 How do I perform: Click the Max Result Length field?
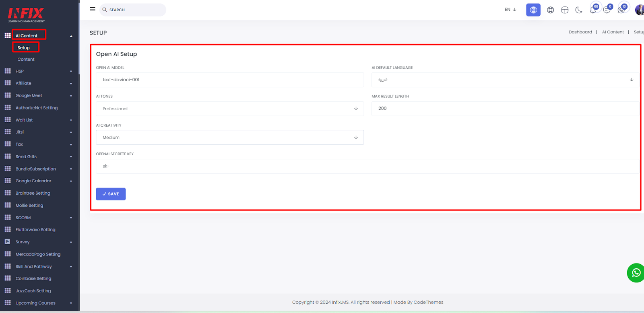505,109
